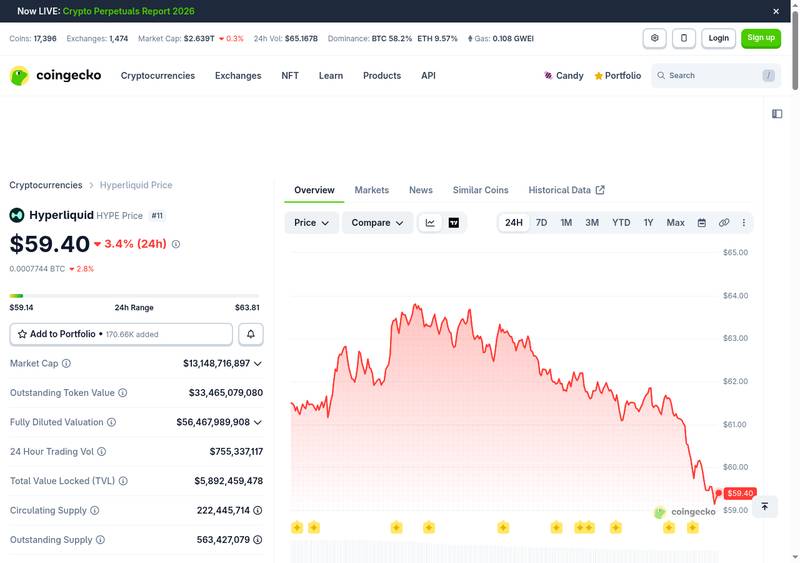The height and width of the screenshot is (563, 800).
Task: Switch to the News tab
Action: (420, 190)
